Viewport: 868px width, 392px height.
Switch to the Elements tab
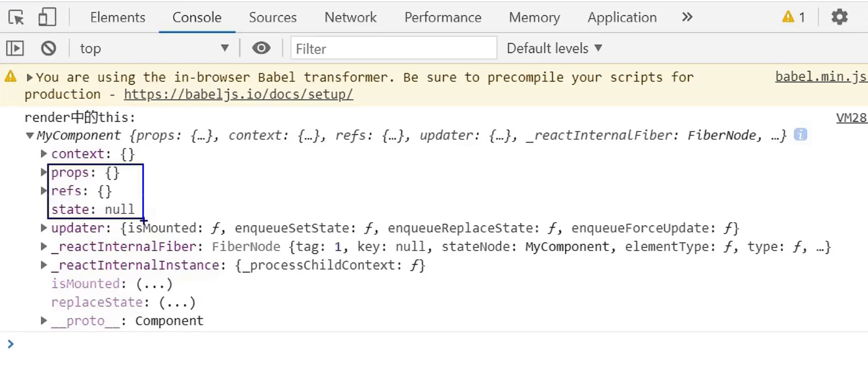click(x=117, y=17)
